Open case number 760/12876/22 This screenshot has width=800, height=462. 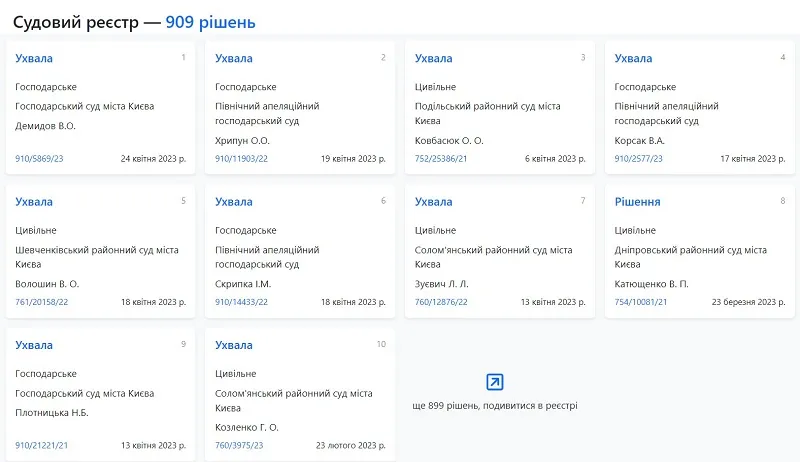(x=441, y=302)
